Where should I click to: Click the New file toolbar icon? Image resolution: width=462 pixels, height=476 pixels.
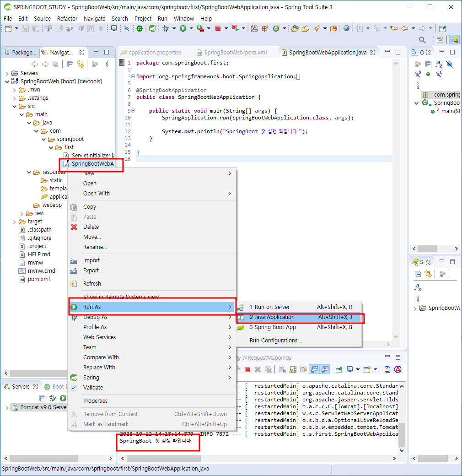click(8, 28)
